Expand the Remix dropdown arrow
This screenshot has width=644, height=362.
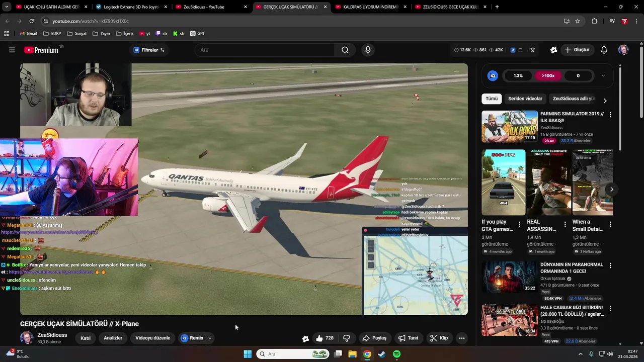click(210, 338)
